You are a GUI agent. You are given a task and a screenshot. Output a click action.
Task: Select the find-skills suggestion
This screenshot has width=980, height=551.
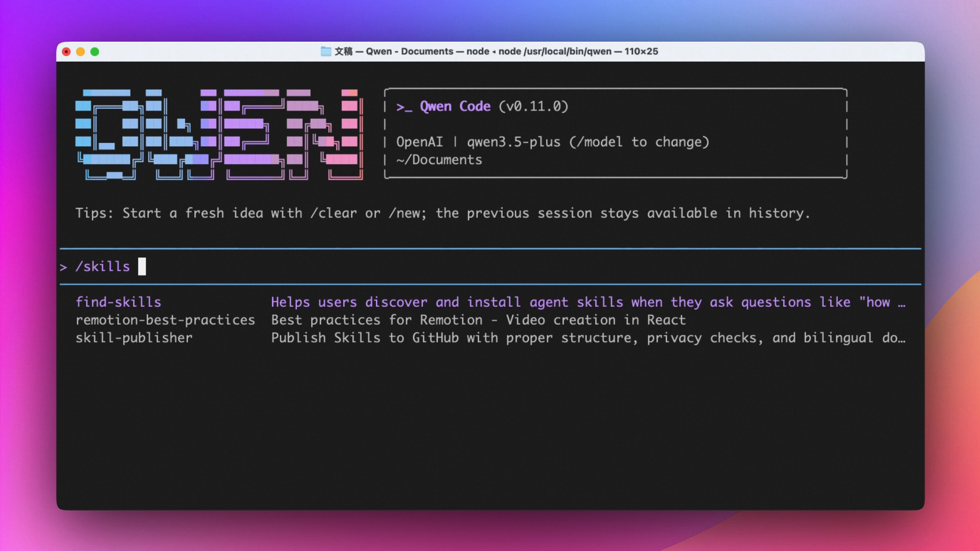(119, 302)
